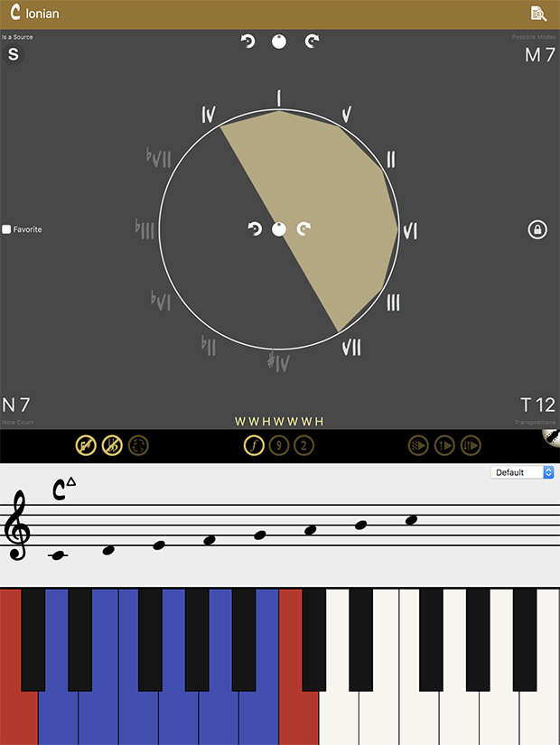This screenshot has height=745, width=560.
Task: Click the center counterclockwise rotate arrow
Action: pyautogui.click(x=255, y=229)
